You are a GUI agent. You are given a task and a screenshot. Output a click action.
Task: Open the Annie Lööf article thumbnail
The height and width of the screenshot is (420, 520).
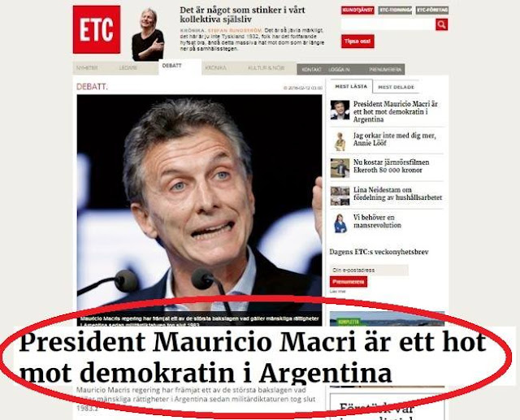coord(340,141)
